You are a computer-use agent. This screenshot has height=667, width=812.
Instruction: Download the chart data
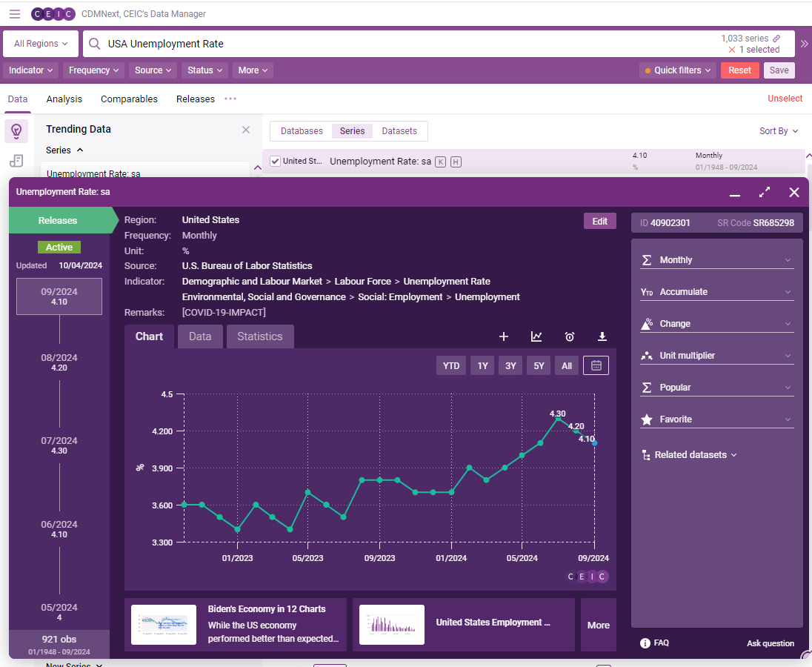tap(602, 336)
